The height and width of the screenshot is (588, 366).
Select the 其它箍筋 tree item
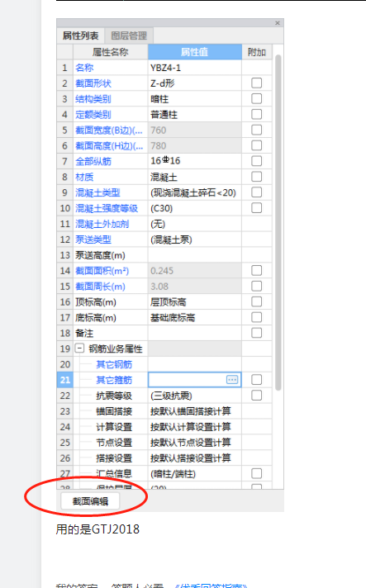114,380
